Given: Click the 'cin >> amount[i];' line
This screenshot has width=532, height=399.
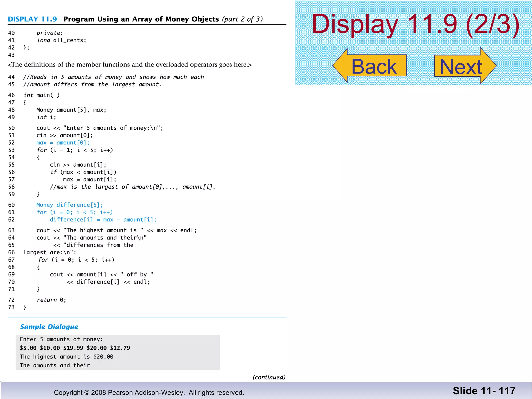Looking at the screenshot, I should (78, 165).
